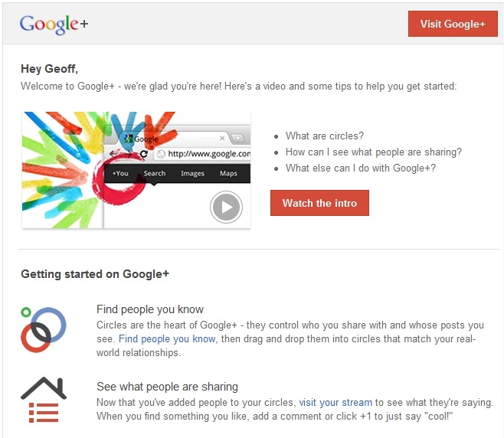Click the red Watch the intro button
Viewport: 504px width, 438px height.
[319, 203]
